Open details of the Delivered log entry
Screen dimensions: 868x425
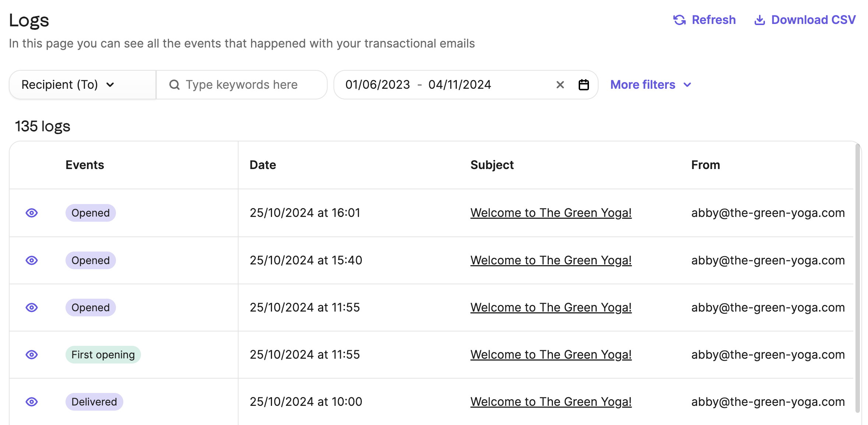(32, 402)
